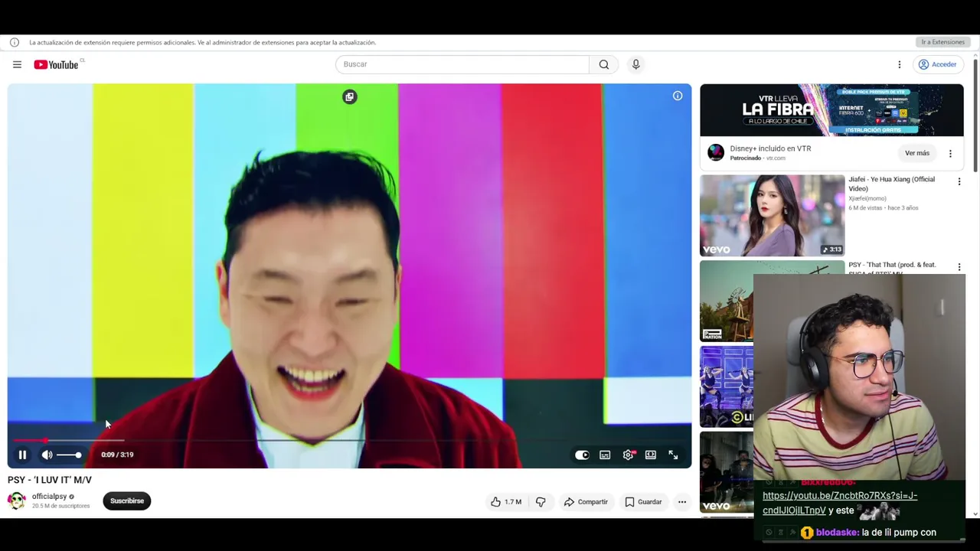Enter fullscreen mode

[x=673, y=455]
